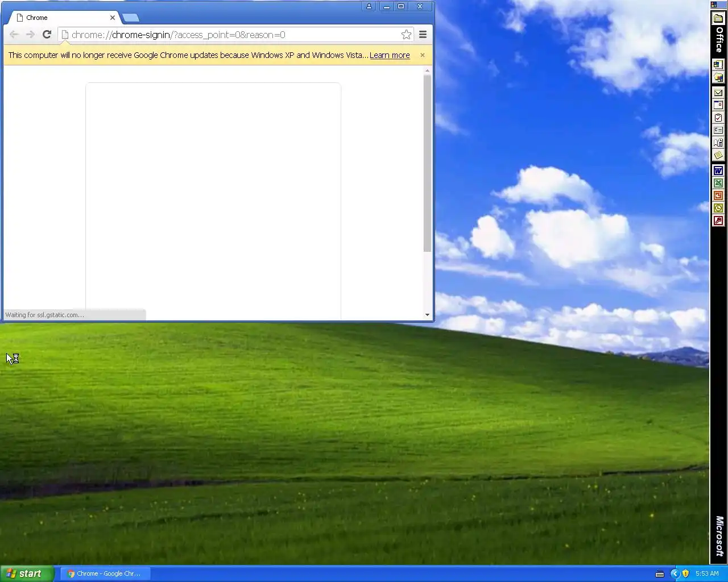The height and width of the screenshot is (582, 728).
Task: Launch Microsoft Access from the Office bar
Action: pos(718,221)
